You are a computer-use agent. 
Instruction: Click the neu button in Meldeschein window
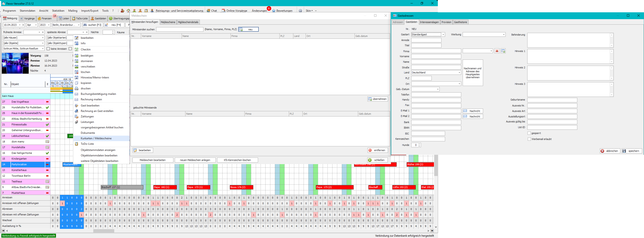[x=248, y=29]
